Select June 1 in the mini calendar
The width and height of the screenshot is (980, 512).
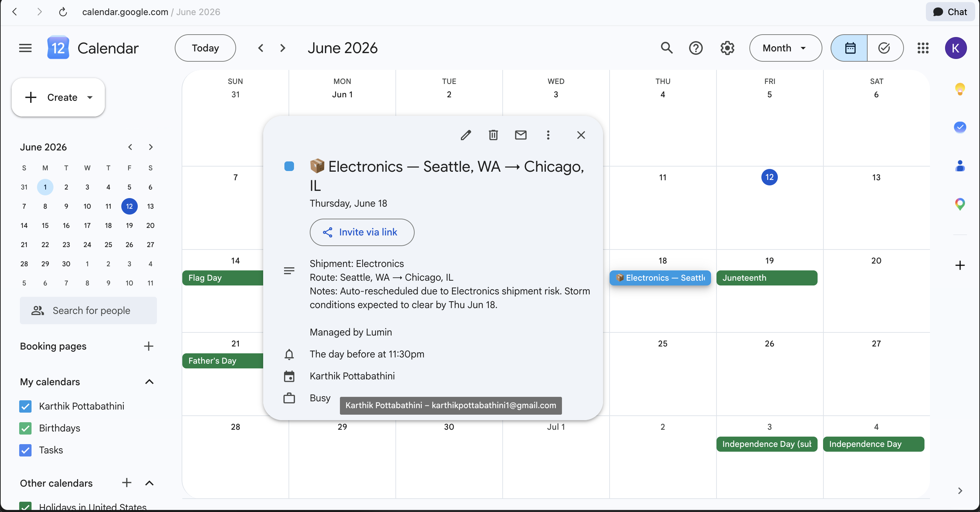click(45, 187)
